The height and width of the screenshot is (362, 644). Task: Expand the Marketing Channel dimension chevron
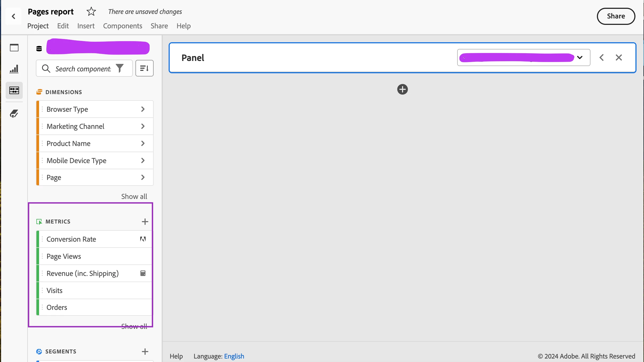click(143, 126)
